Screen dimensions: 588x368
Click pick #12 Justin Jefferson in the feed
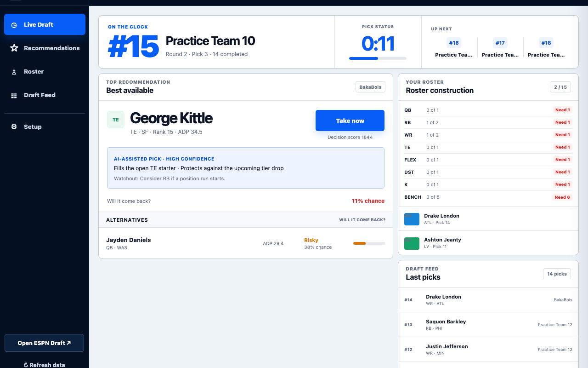488,350
